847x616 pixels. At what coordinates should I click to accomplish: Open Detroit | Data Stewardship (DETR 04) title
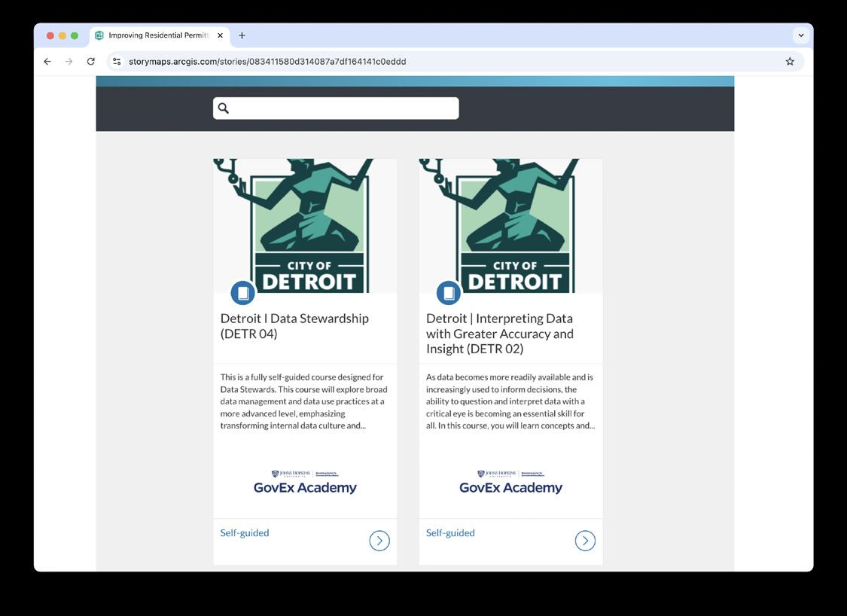[294, 326]
